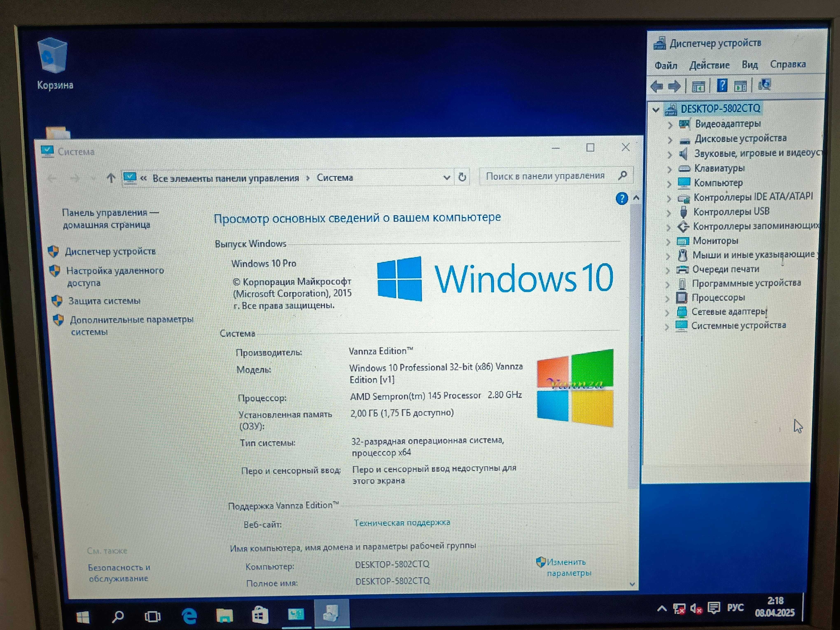Screen dimensions: 840x630
Task: Maximize the Система window
Action: click(590, 147)
